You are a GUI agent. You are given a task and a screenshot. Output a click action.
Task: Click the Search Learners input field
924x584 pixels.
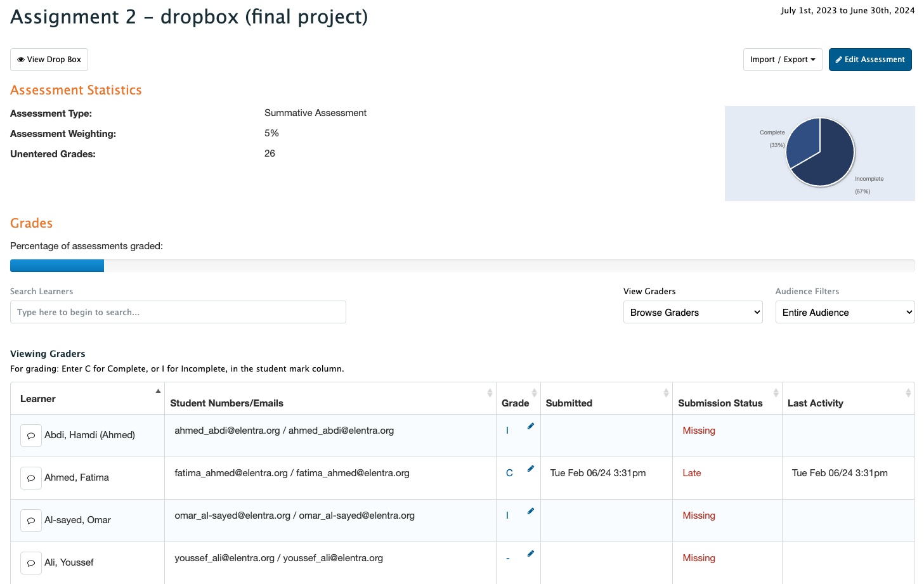coord(178,312)
